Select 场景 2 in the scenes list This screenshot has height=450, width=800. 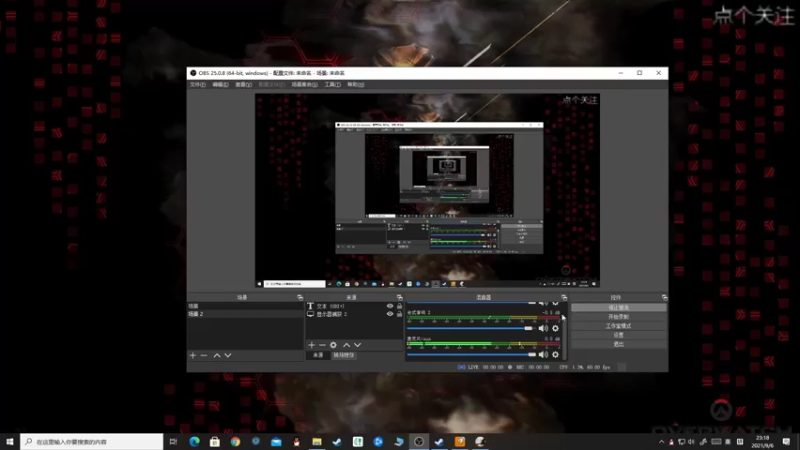pos(245,314)
